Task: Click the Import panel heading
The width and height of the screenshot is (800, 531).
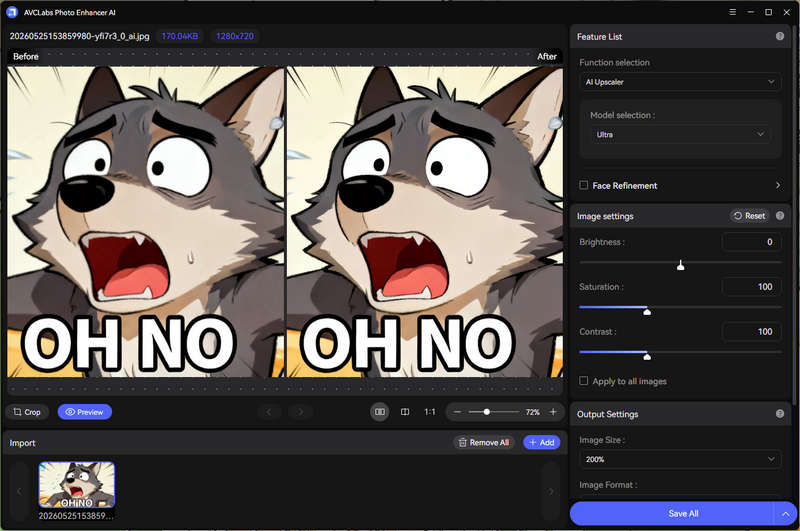Action: (22, 443)
